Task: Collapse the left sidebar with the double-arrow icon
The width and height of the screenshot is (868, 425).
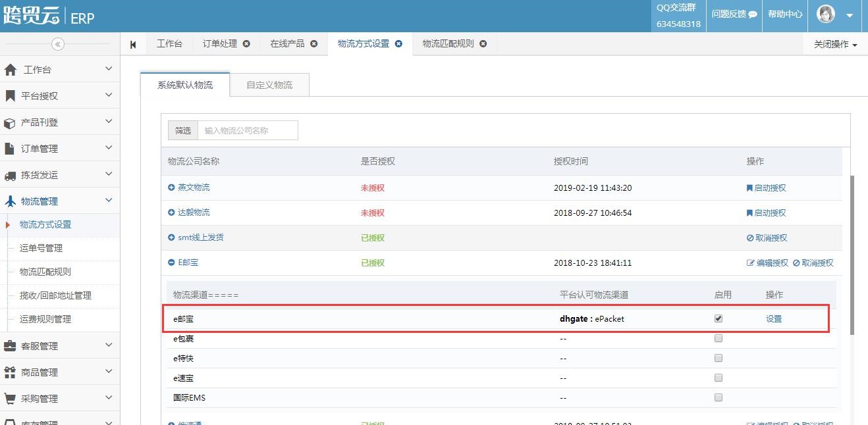Action: click(58, 44)
